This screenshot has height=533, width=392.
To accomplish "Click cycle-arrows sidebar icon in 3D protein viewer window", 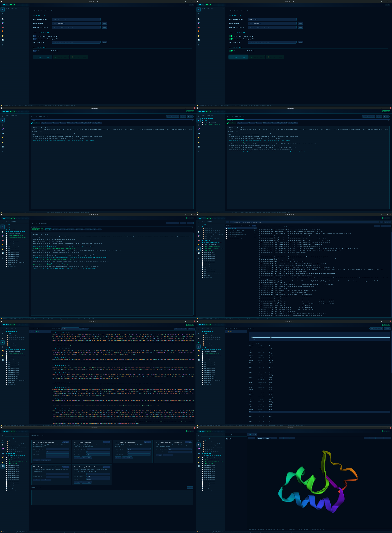I will tap(199, 466).
